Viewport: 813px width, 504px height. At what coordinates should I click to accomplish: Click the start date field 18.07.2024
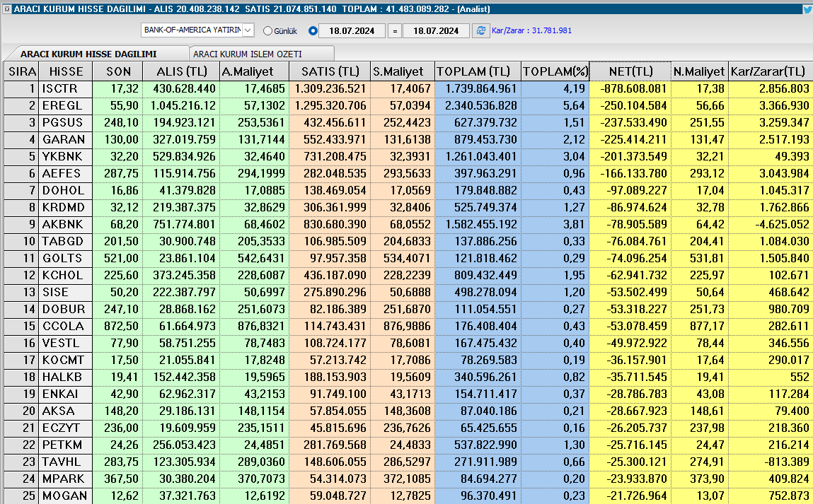(352, 30)
